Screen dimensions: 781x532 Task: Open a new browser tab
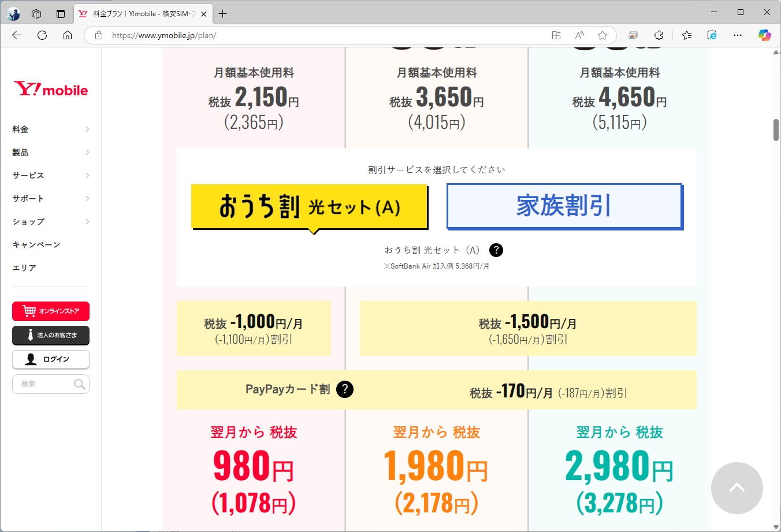tap(223, 14)
